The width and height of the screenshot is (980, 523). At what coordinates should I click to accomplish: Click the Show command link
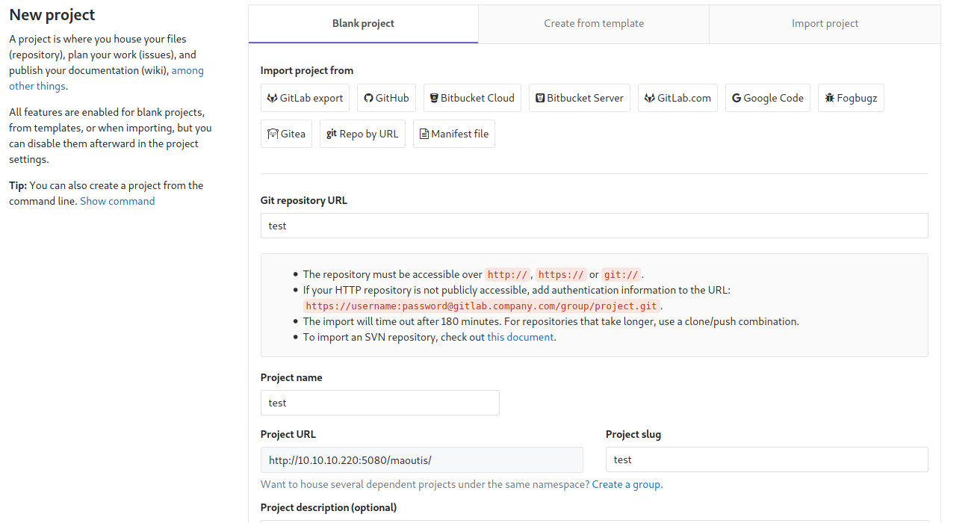click(117, 201)
